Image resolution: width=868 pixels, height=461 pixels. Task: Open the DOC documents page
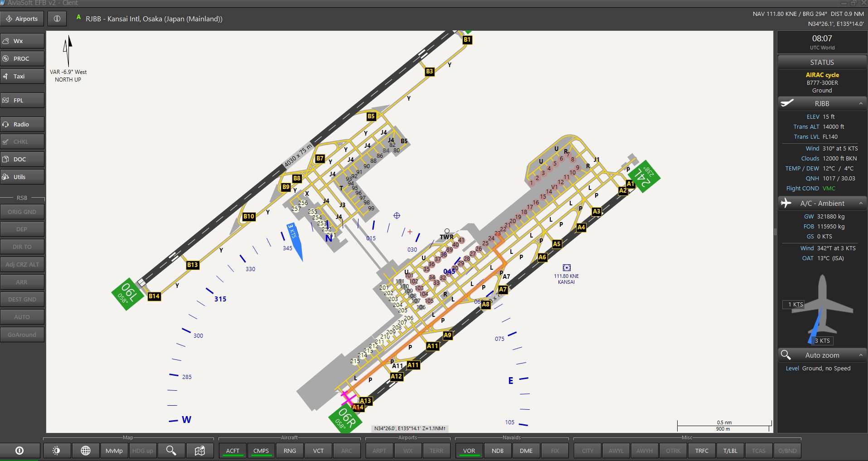coord(22,159)
